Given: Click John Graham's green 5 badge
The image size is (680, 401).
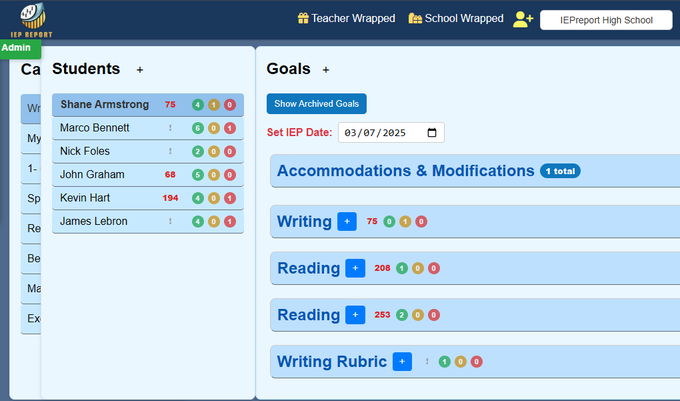Looking at the screenshot, I should (198, 175).
